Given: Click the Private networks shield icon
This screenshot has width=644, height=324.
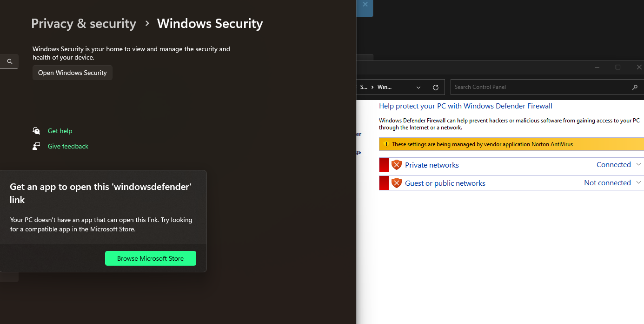Looking at the screenshot, I should click(396, 165).
